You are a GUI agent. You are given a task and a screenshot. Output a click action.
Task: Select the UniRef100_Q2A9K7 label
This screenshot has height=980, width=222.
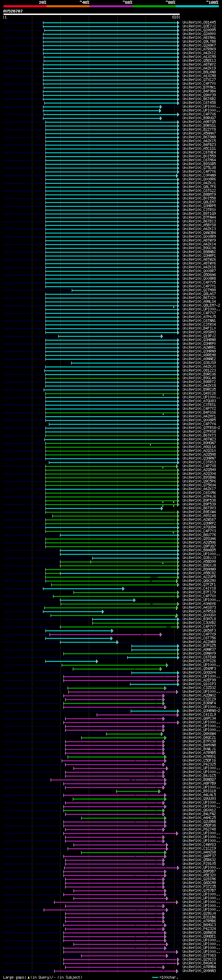click(199, 45)
